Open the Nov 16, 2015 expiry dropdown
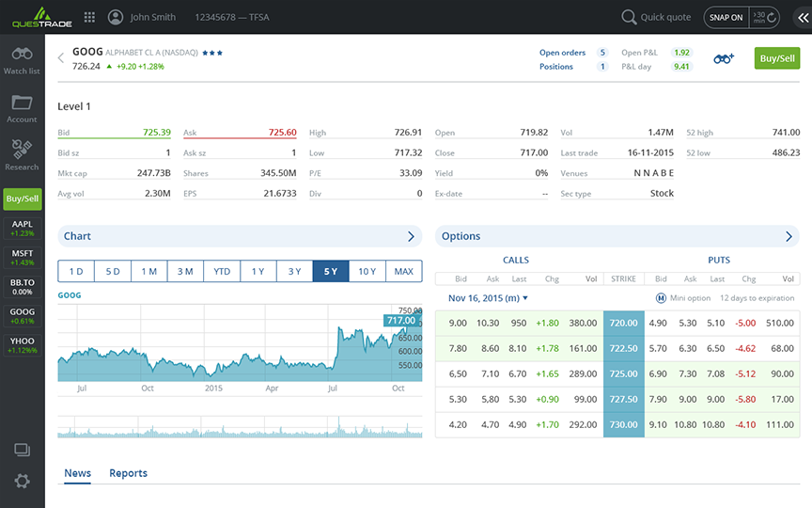 click(488, 298)
